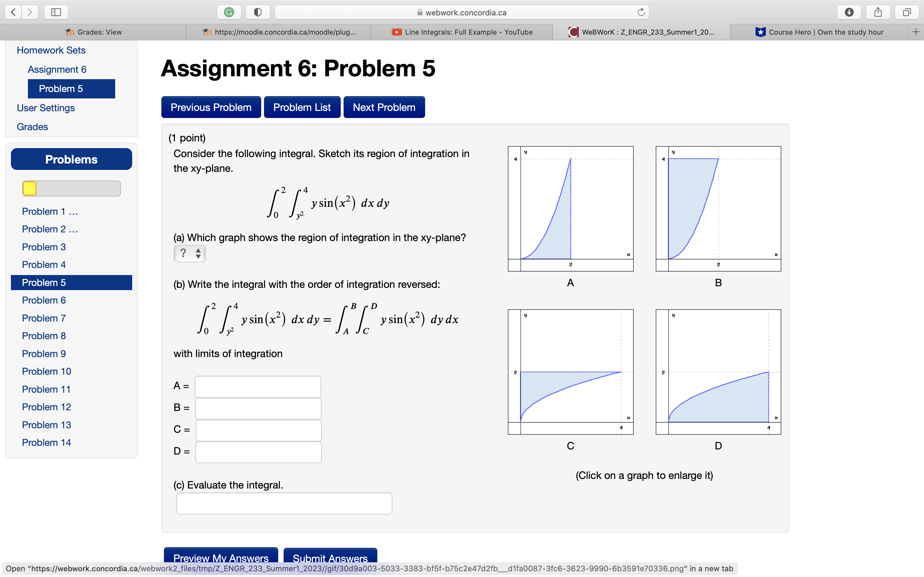Image resolution: width=924 pixels, height=577 pixels.
Task: Open the answer dropdown for part (a)
Action: coord(190,253)
